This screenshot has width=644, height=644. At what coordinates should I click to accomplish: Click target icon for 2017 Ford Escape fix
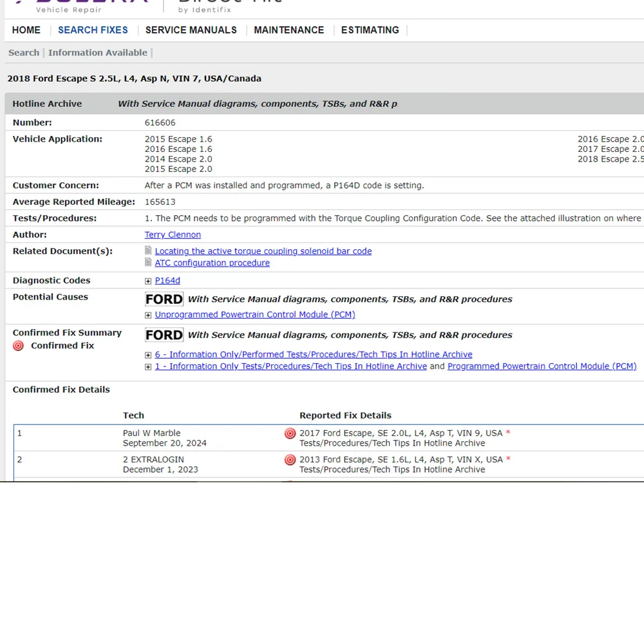pyautogui.click(x=290, y=433)
